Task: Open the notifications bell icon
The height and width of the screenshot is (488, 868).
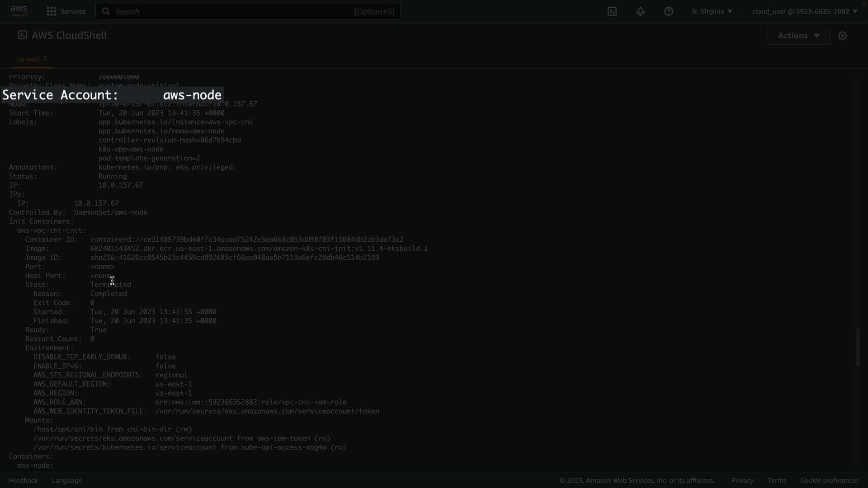Action: click(x=641, y=11)
